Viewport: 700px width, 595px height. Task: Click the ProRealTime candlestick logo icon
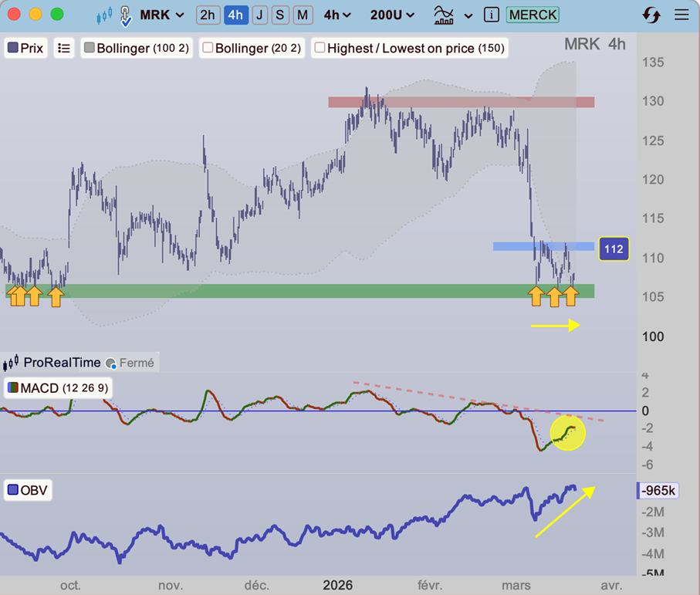(x=11, y=363)
